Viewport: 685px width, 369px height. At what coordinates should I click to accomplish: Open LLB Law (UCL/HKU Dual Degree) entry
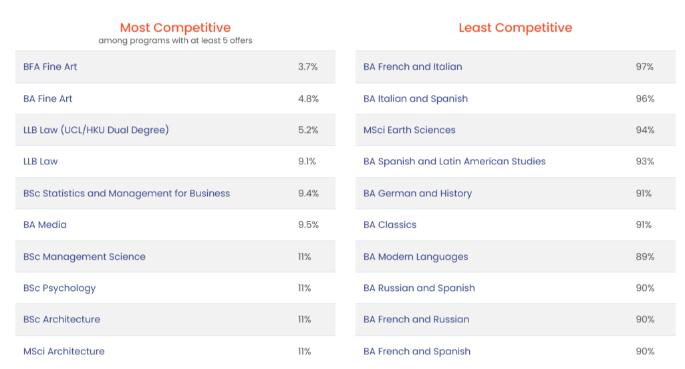pos(96,130)
